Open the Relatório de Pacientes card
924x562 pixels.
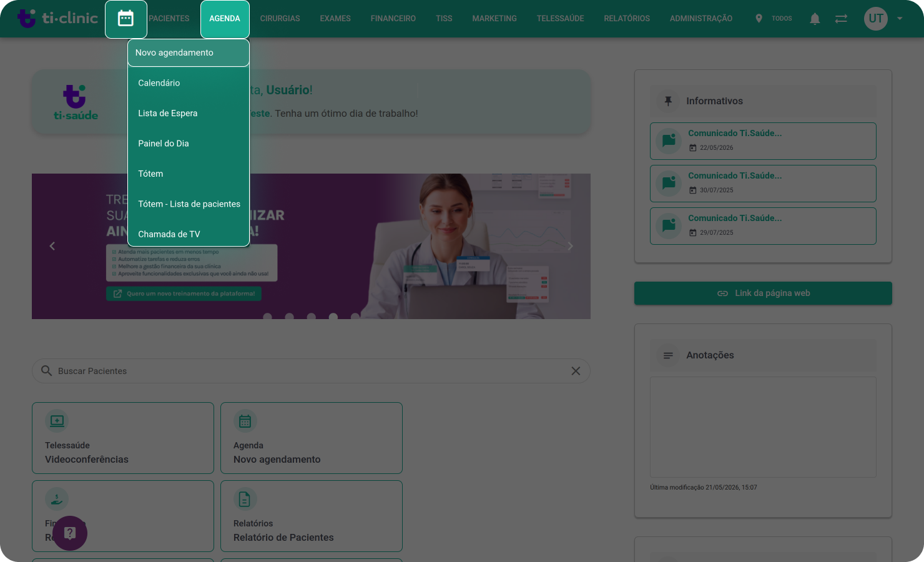(312, 516)
